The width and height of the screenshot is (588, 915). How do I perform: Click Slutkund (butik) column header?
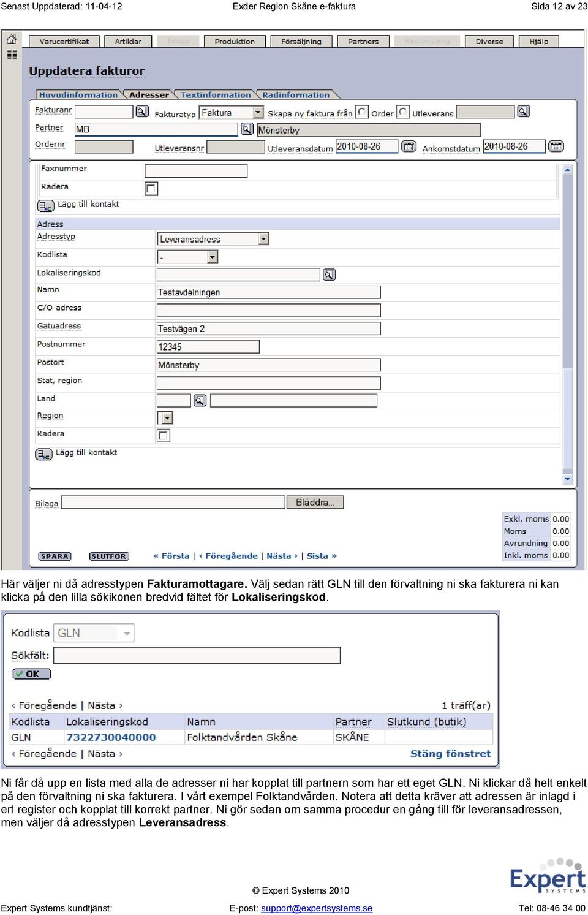tap(426, 722)
